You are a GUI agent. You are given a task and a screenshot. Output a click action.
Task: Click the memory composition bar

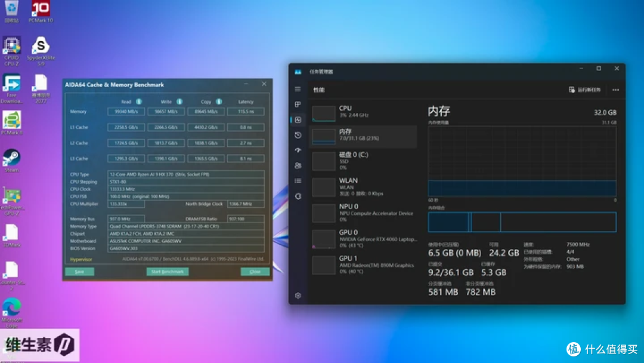pos(522,222)
